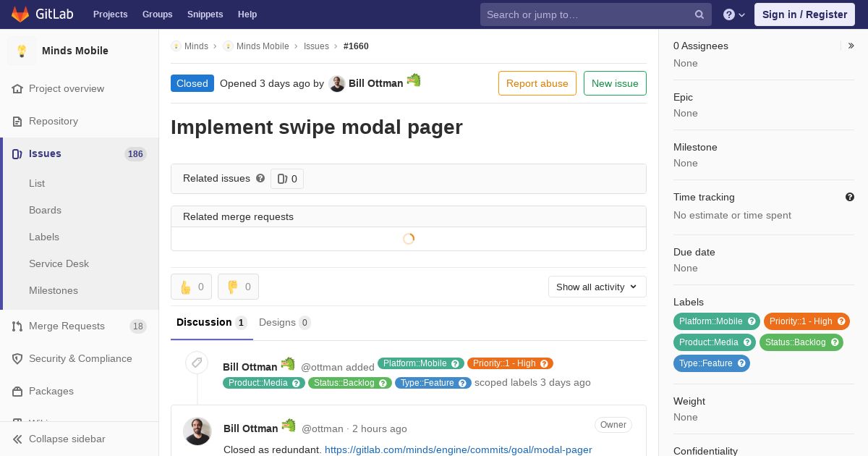Click the Report abuse button
Screen dimensions: 868x456
tap(537, 83)
